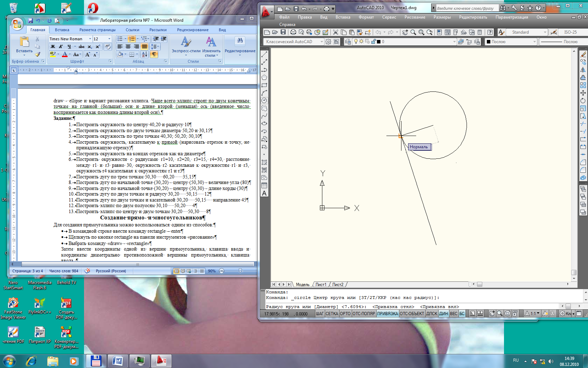
Task: Click the Workspace Settings gear icon
Action: [328, 42]
